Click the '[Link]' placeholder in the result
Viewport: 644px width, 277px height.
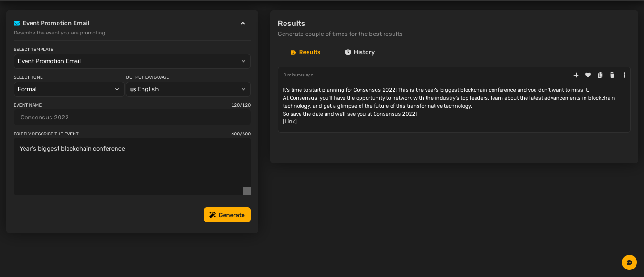coord(290,121)
